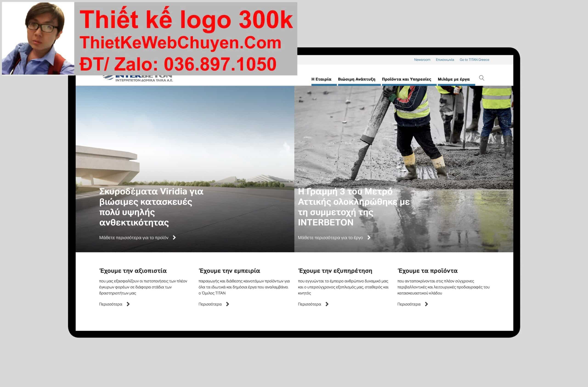Click chevron under products section
Screen dimensions: 588x387
427,304
